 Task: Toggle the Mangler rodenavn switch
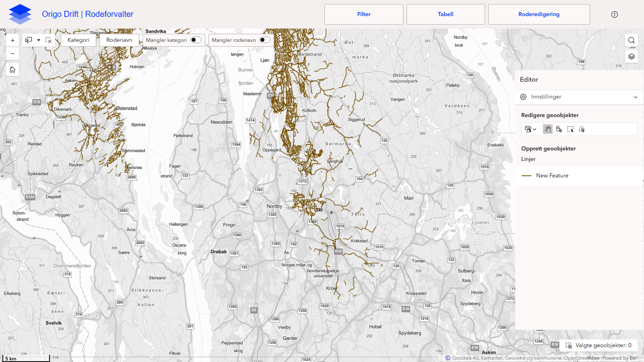tap(265, 40)
